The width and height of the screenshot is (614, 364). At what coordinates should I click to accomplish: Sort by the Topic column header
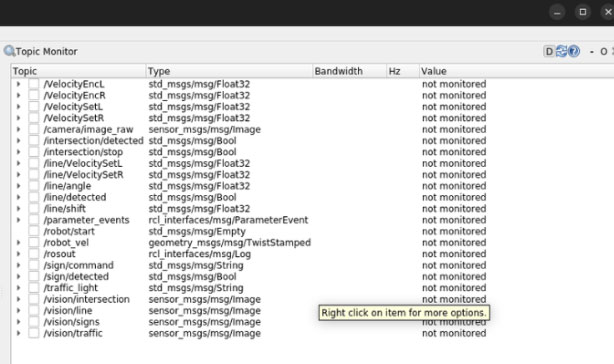[x=78, y=71]
